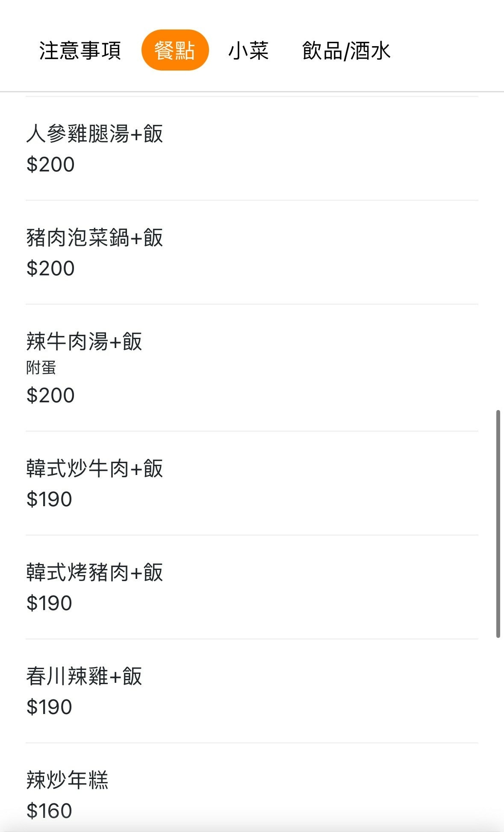Pick the 韓式炒牛肉+飯 item
The image size is (504, 832).
(94, 469)
